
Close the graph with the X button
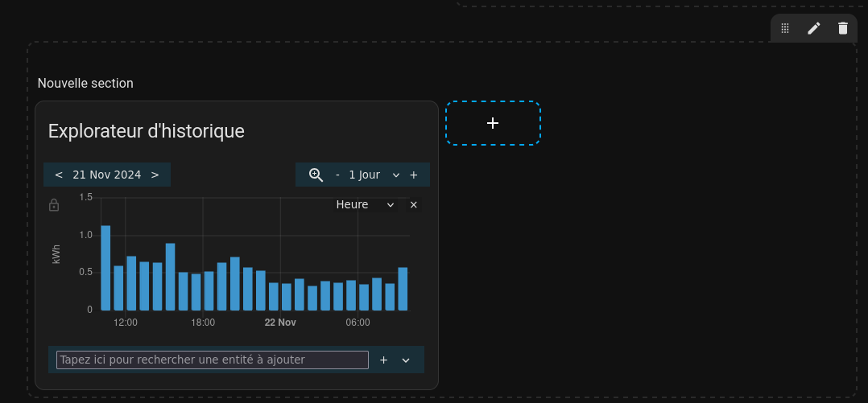tap(414, 205)
